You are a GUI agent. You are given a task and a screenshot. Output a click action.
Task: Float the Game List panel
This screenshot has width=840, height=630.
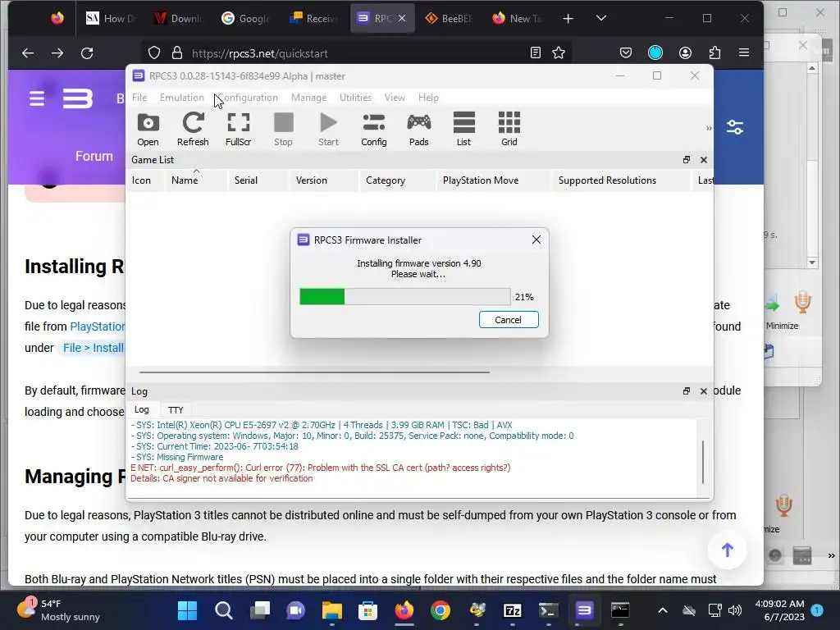tap(687, 160)
